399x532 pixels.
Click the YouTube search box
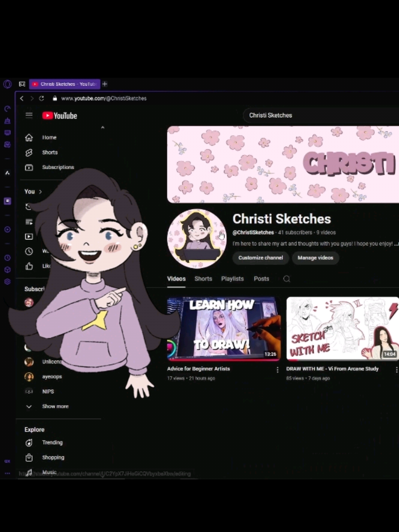(x=321, y=116)
